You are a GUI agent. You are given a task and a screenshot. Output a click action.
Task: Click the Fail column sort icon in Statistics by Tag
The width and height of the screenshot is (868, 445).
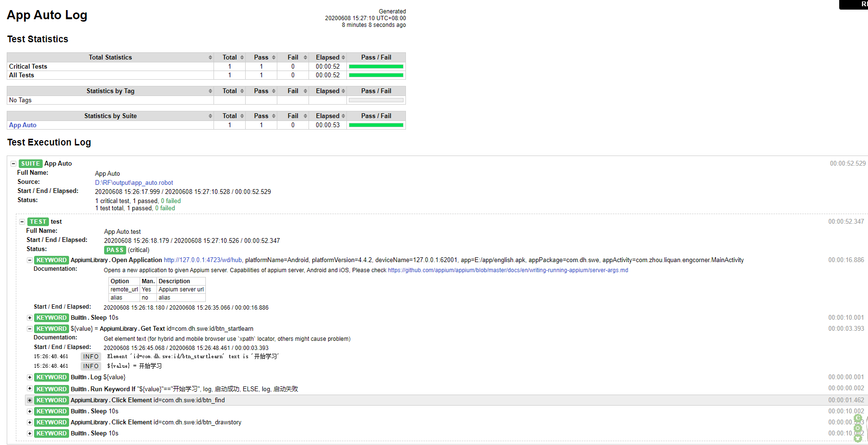pyautogui.click(x=305, y=91)
